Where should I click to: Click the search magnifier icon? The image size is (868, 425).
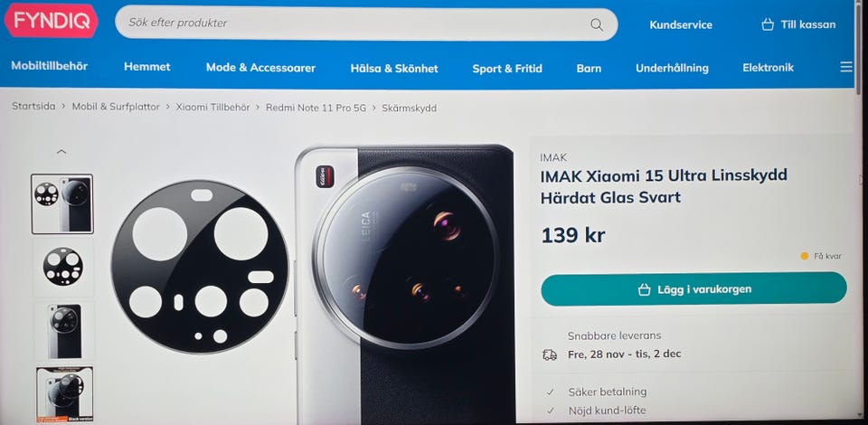click(x=596, y=24)
